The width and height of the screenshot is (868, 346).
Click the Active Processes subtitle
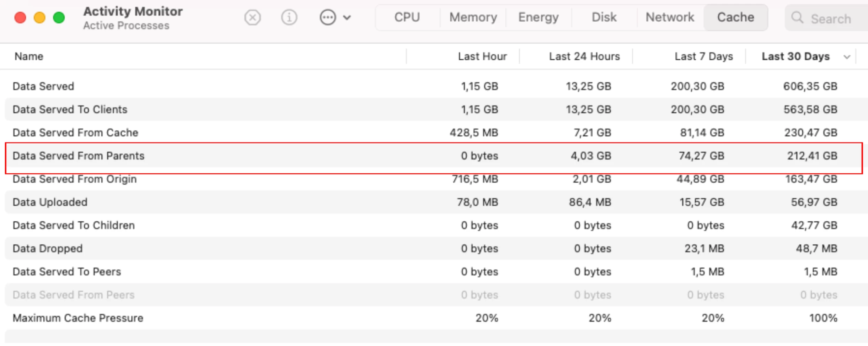click(126, 26)
